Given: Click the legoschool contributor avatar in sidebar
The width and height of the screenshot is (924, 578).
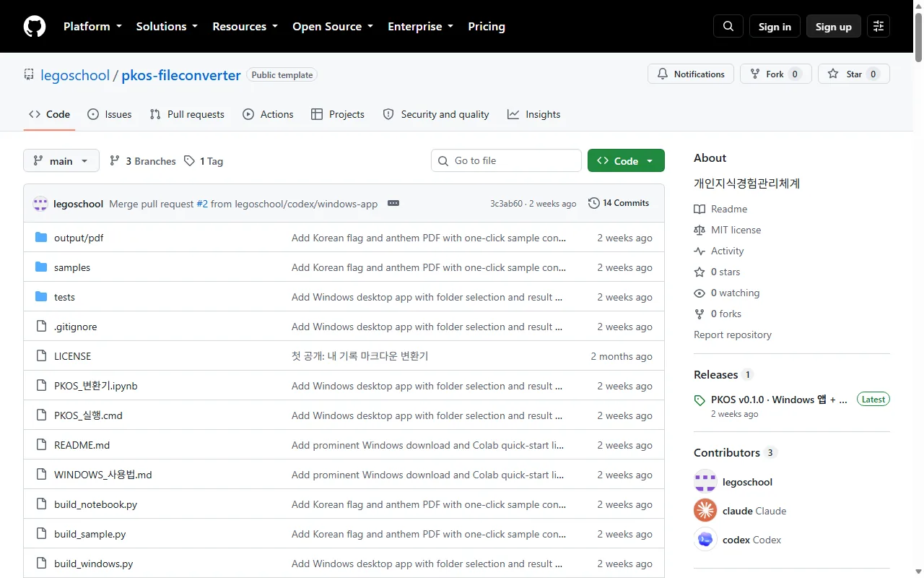Looking at the screenshot, I should pos(705,482).
